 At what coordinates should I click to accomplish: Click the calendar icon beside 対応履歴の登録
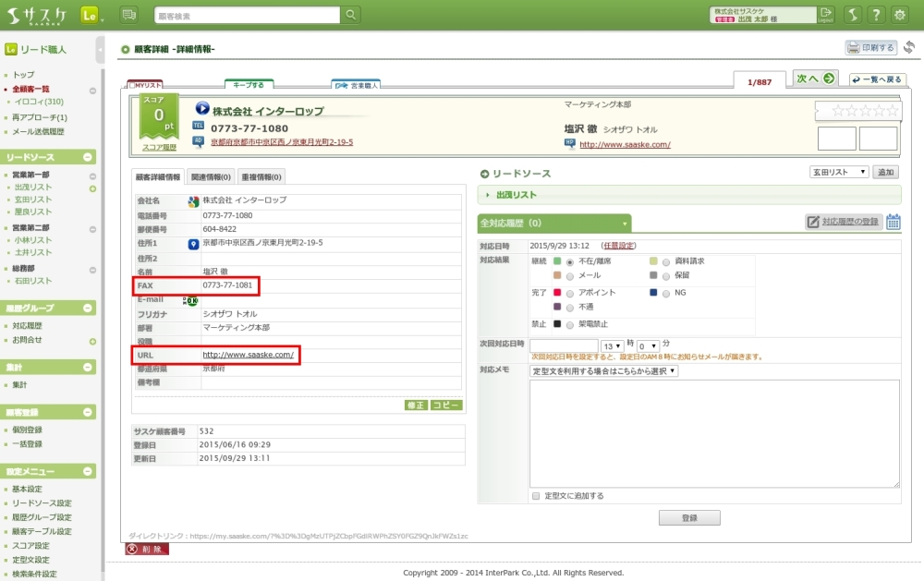pyautogui.click(x=894, y=222)
